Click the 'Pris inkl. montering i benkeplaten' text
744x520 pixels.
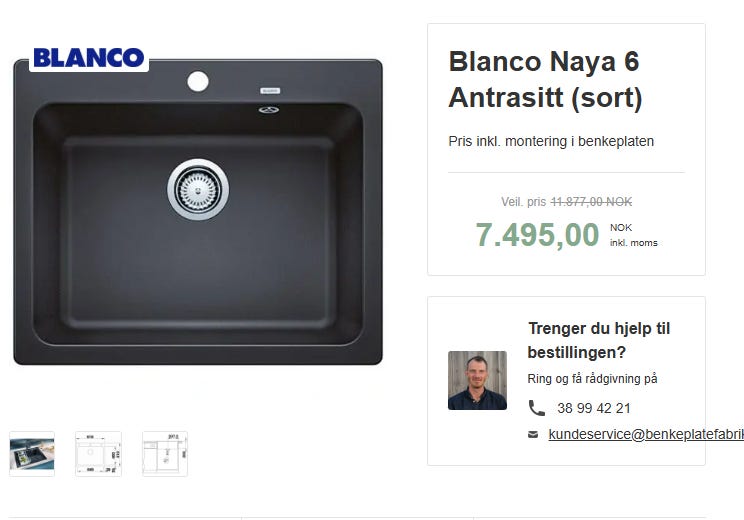(x=551, y=141)
